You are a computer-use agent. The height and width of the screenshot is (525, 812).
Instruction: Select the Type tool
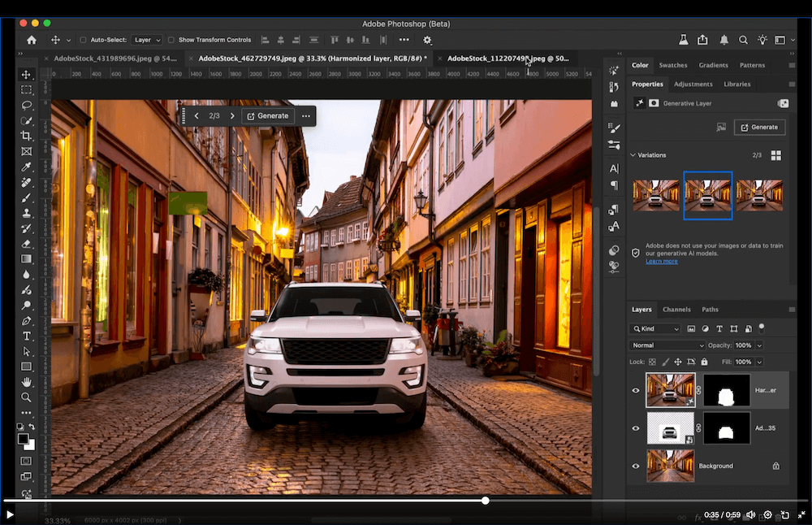click(26, 336)
